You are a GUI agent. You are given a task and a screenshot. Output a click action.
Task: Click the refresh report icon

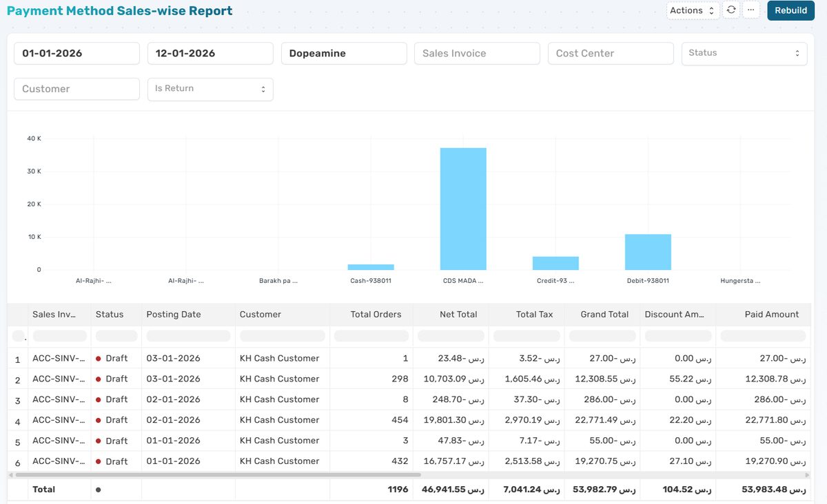pyautogui.click(x=731, y=10)
